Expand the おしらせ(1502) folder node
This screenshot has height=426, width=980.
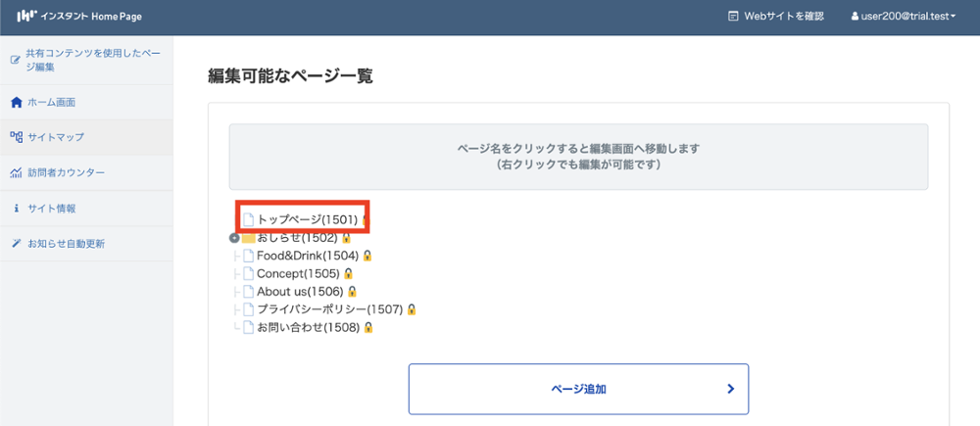tap(234, 238)
